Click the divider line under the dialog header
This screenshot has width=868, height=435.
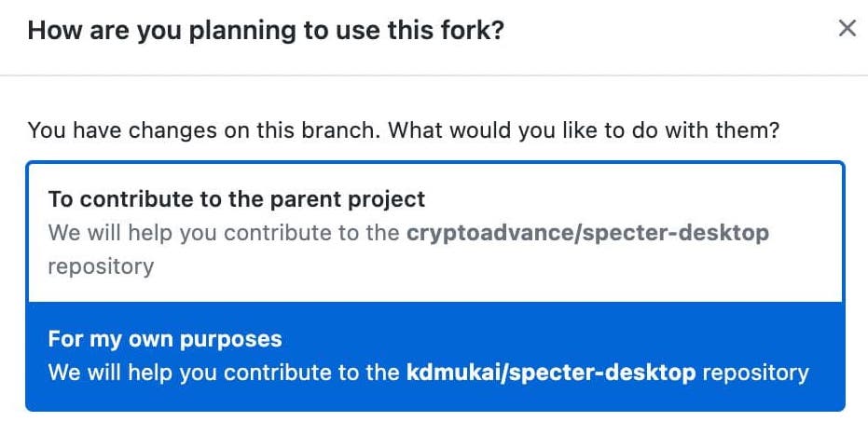(434, 75)
